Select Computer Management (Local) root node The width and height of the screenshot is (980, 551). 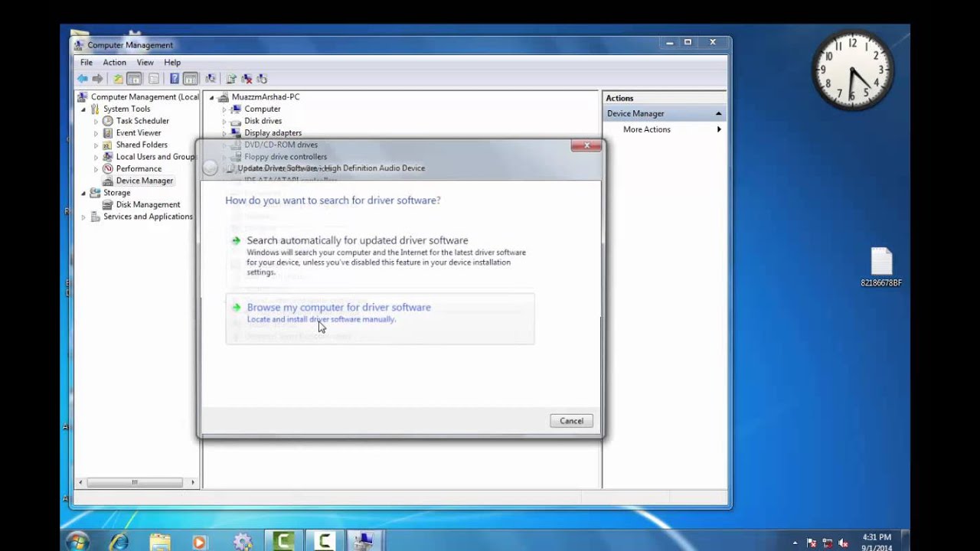click(x=145, y=97)
